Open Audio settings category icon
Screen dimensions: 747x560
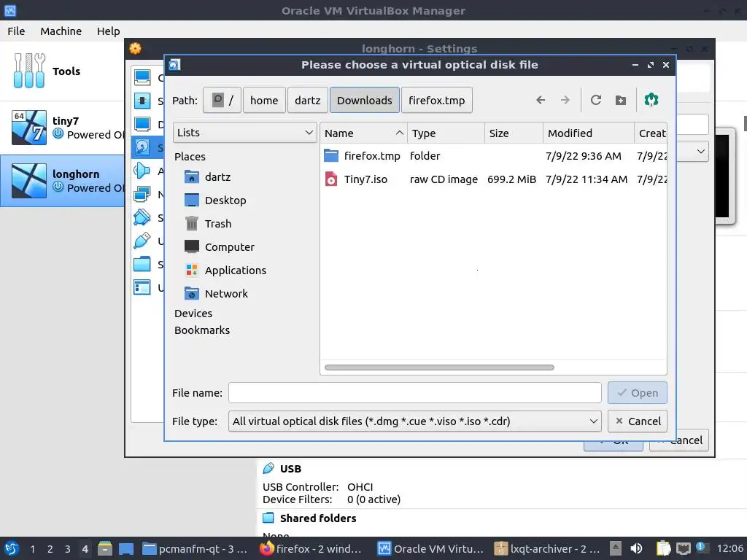[x=142, y=171]
